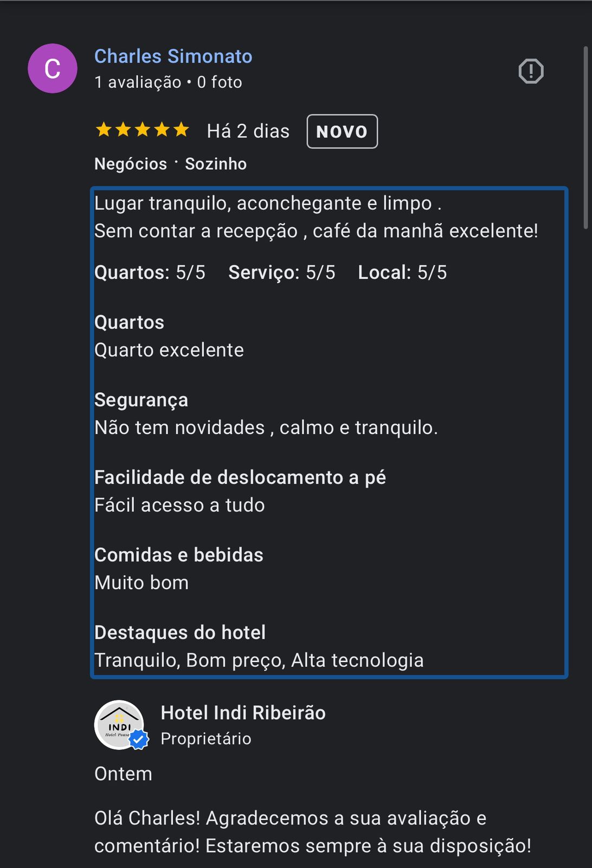Click the Hotel Indi Ribeirão owner name

[243, 713]
